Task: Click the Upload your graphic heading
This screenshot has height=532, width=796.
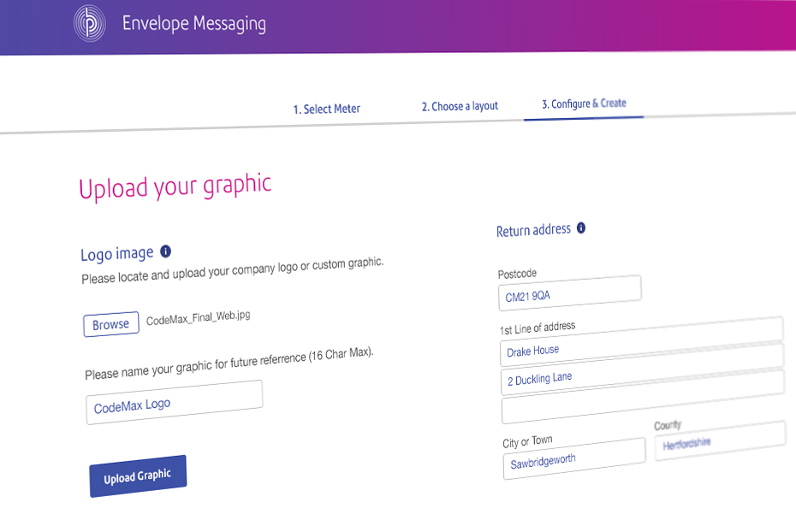Action: (175, 186)
